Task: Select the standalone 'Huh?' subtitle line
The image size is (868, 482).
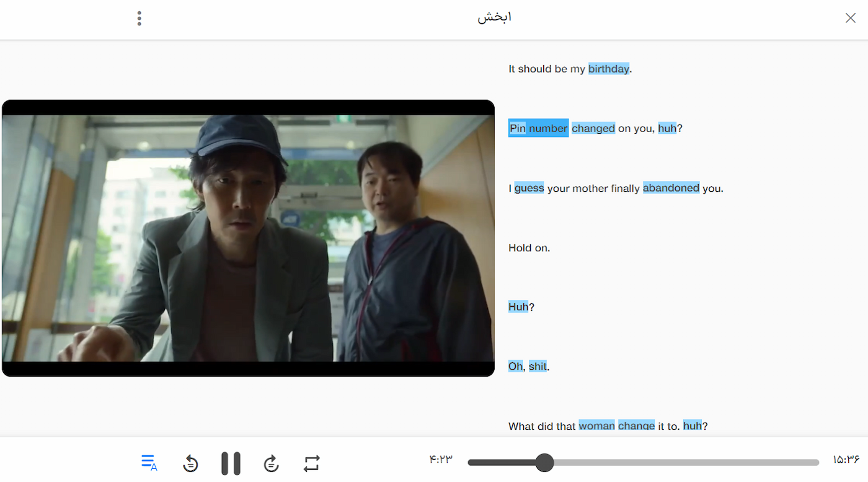Action: click(521, 307)
